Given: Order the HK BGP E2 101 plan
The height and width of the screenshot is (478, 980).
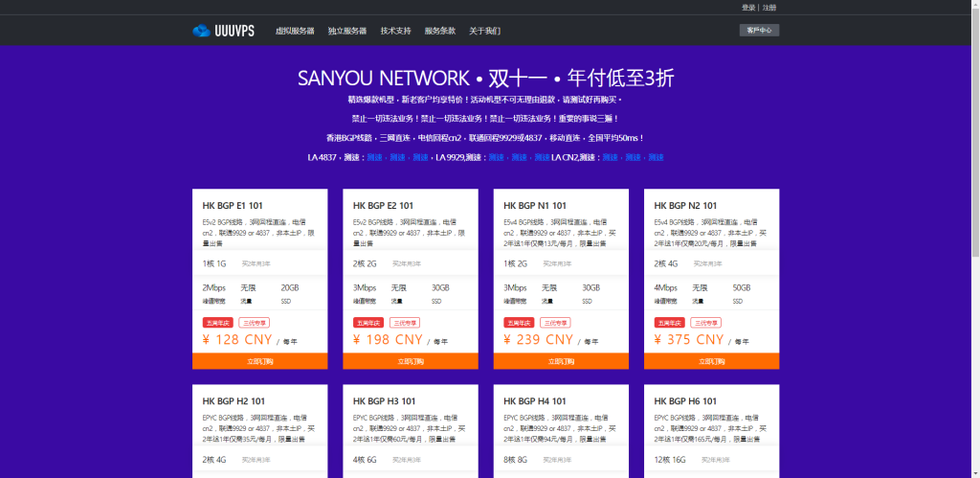Looking at the screenshot, I should [411, 361].
